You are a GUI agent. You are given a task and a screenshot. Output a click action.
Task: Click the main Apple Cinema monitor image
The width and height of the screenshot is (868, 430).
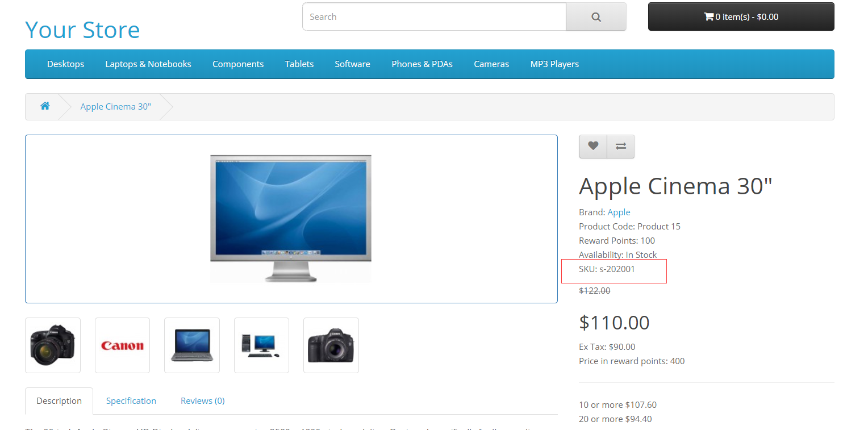(x=291, y=219)
